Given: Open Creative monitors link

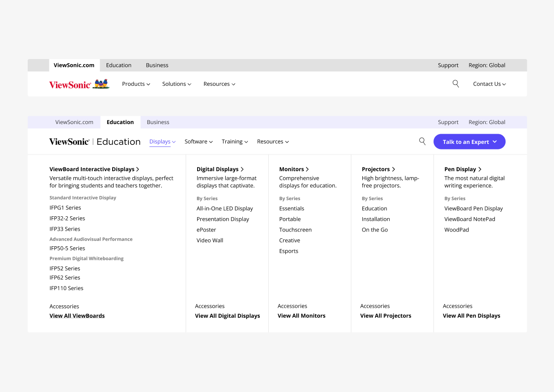Looking at the screenshot, I should tap(289, 240).
